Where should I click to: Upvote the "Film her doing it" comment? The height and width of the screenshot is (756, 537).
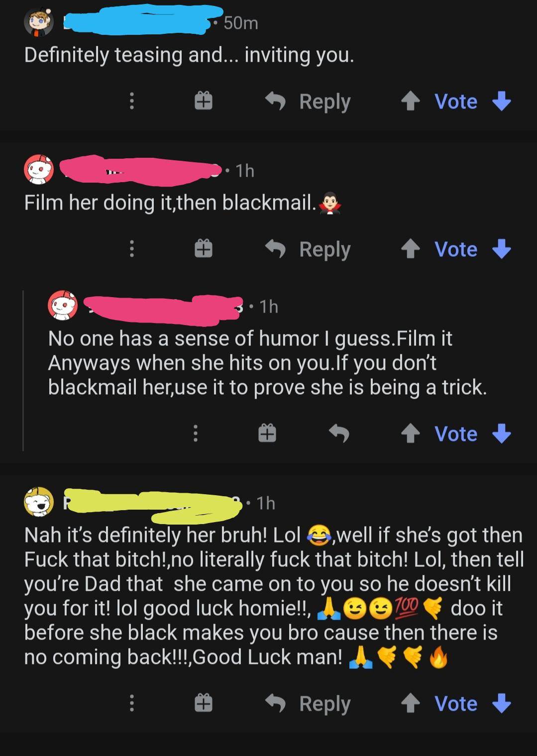coord(410,249)
